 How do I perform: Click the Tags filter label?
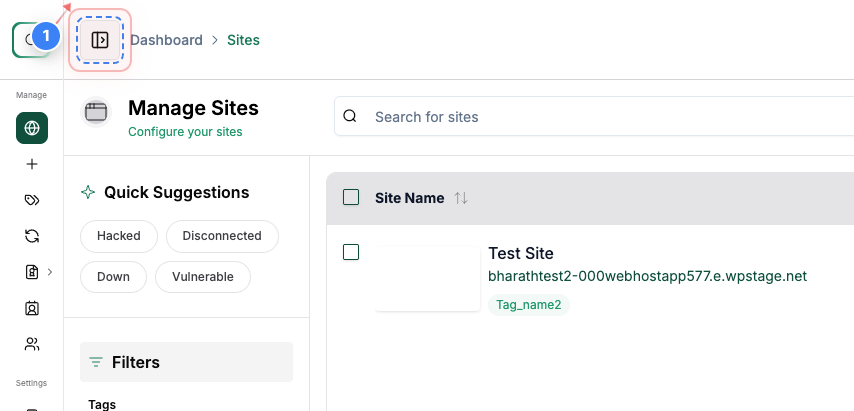point(102,404)
